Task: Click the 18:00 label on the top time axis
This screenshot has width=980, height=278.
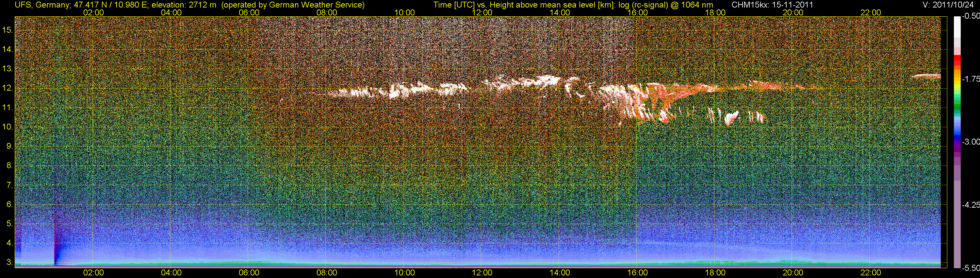Action: 715,12
